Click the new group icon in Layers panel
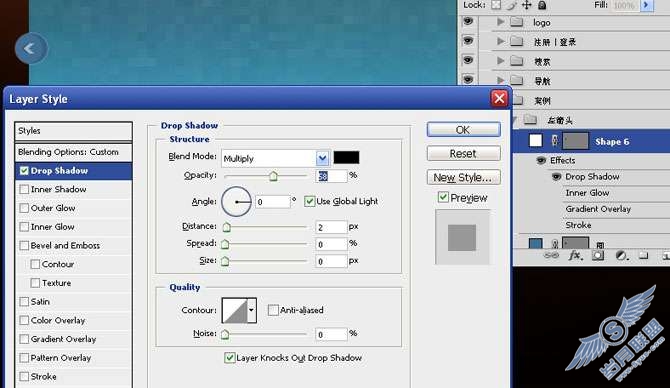670x388 pixels. 643,256
